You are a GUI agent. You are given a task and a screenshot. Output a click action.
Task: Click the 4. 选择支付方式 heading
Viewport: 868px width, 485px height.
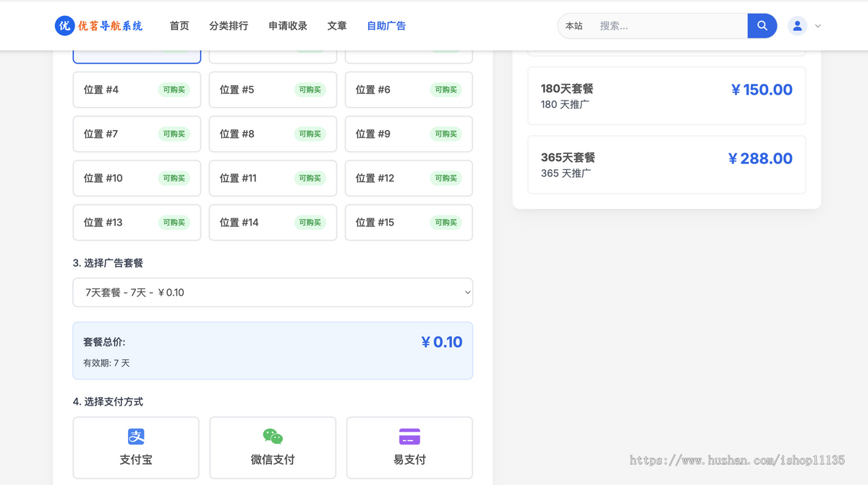pyautogui.click(x=108, y=401)
